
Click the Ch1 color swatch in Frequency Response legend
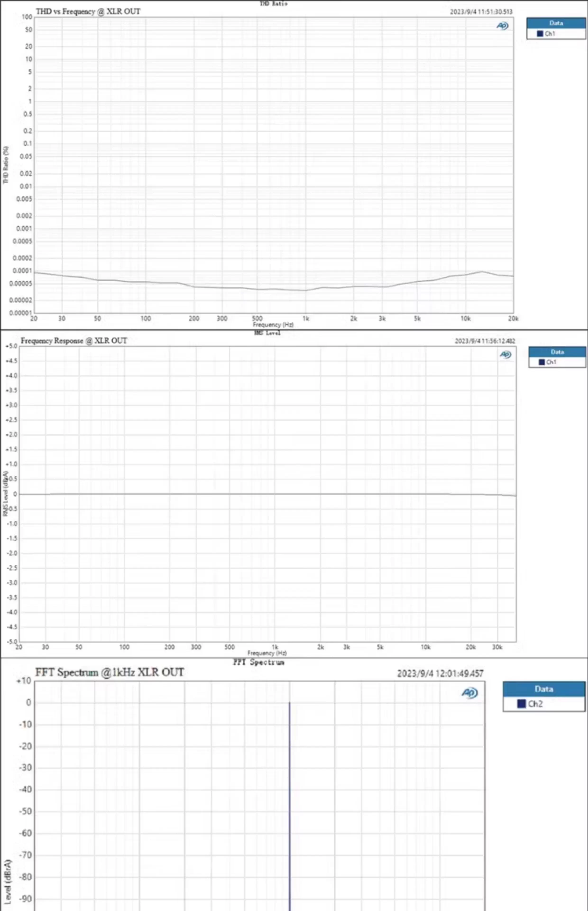(542, 362)
